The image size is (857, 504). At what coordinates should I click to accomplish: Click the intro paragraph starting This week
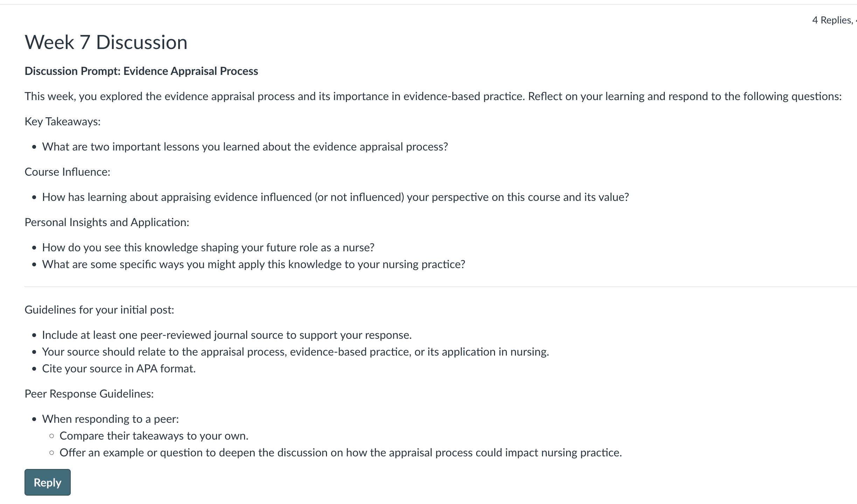tap(433, 96)
